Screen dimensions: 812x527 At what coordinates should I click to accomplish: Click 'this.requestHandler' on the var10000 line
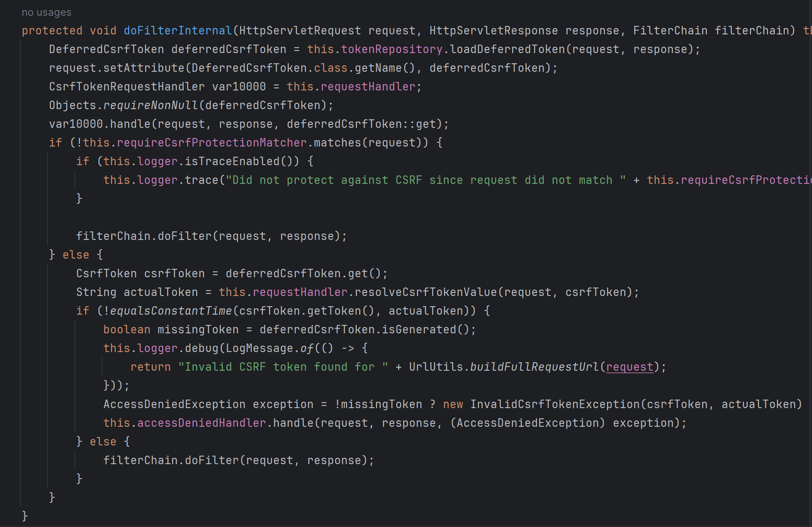[x=351, y=87]
